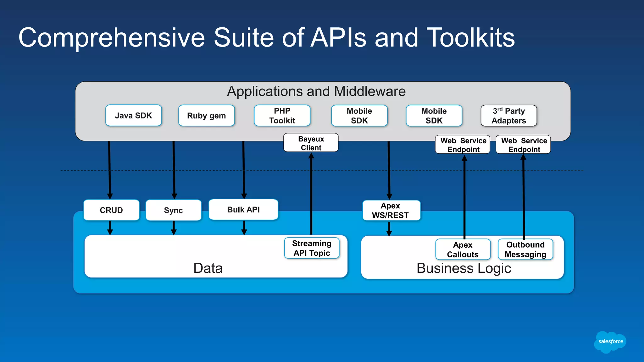Select the Web Service Endpoint above Outbound Messaging
The width and height of the screenshot is (644, 362).
[x=524, y=145]
